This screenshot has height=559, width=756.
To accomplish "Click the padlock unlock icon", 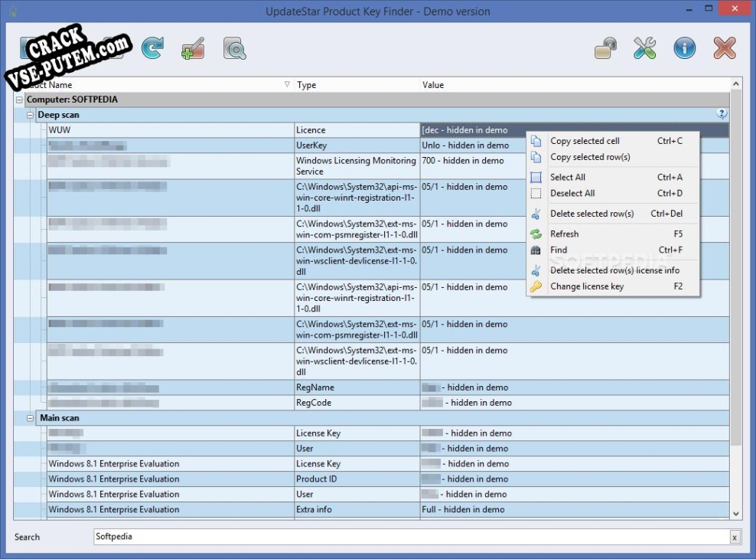I will coord(606,49).
